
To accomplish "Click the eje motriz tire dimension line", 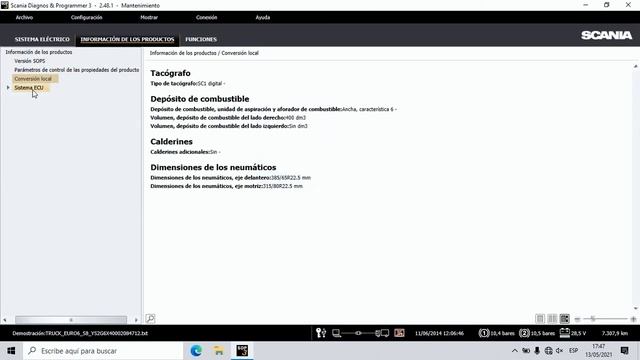I will point(227,186).
